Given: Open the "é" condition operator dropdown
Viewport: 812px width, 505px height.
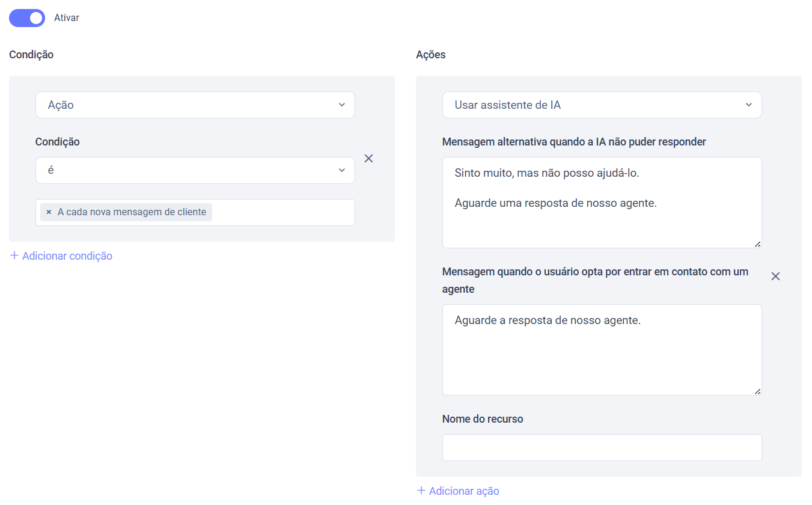Looking at the screenshot, I should click(x=195, y=170).
